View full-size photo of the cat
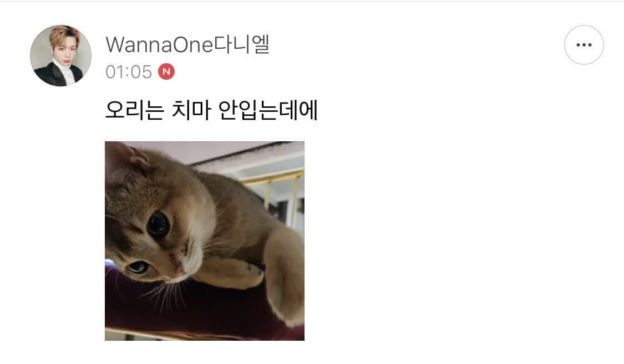The height and width of the screenshot is (364, 624). click(205, 241)
